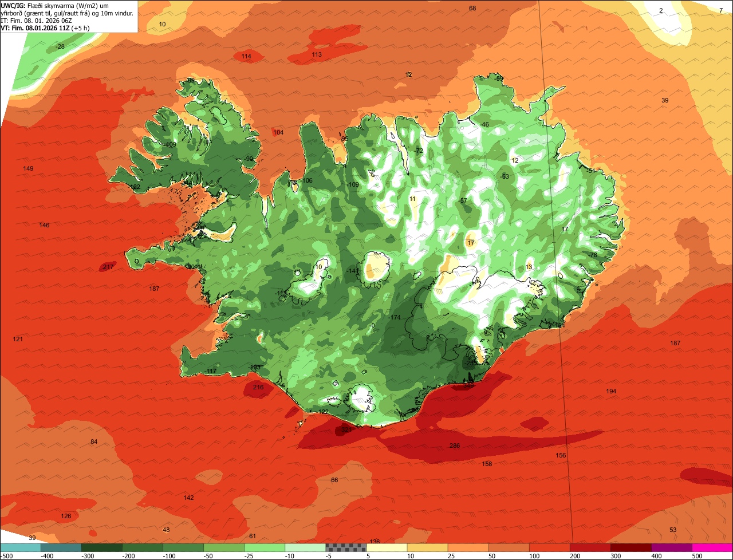The width and height of the screenshot is (733, 560).
Task: Click the dark green -200 to -100 swatch
Action: (143, 547)
